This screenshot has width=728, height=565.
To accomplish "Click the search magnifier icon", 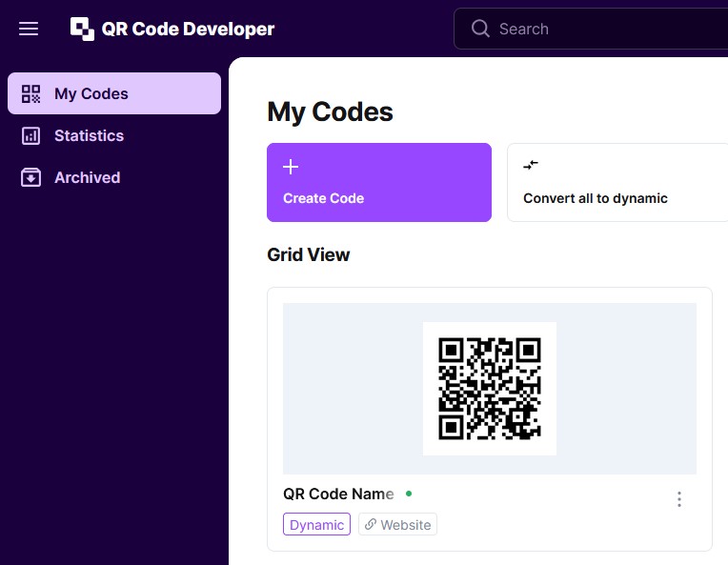I will (x=480, y=29).
